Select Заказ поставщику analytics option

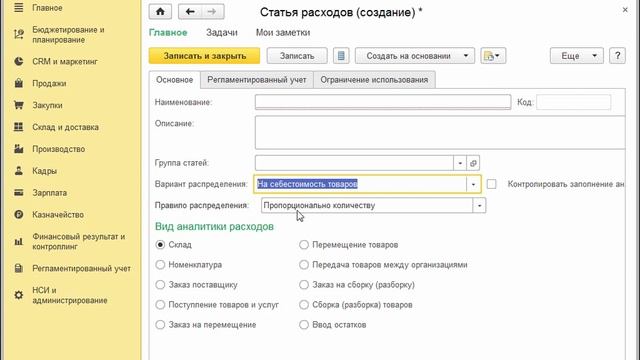160,284
